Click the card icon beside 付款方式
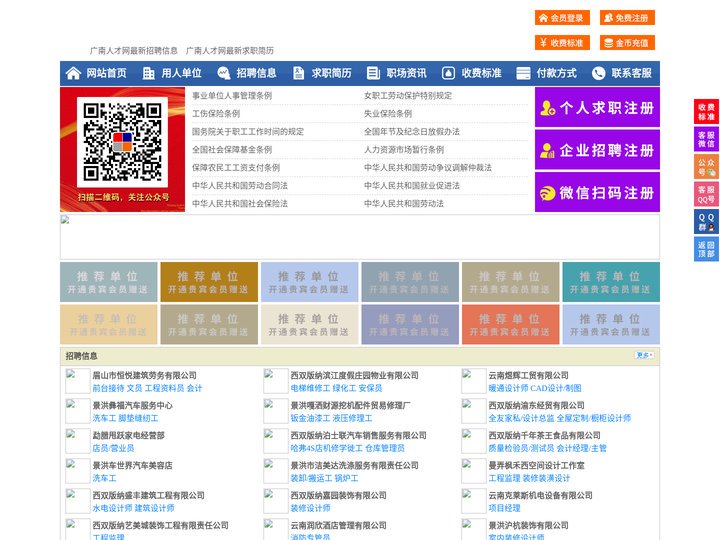The width and height of the screenshot is (720, 540). pos(523,73)
